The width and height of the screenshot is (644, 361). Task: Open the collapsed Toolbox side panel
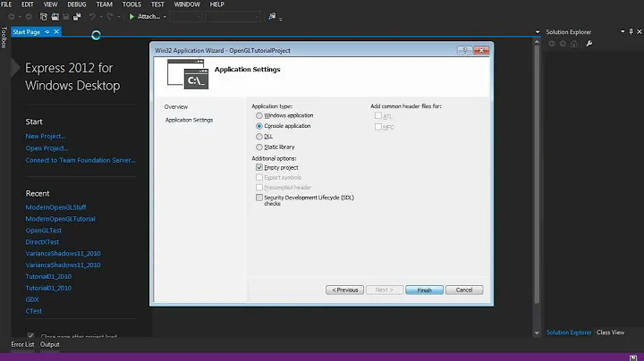[x=4, y=38]
